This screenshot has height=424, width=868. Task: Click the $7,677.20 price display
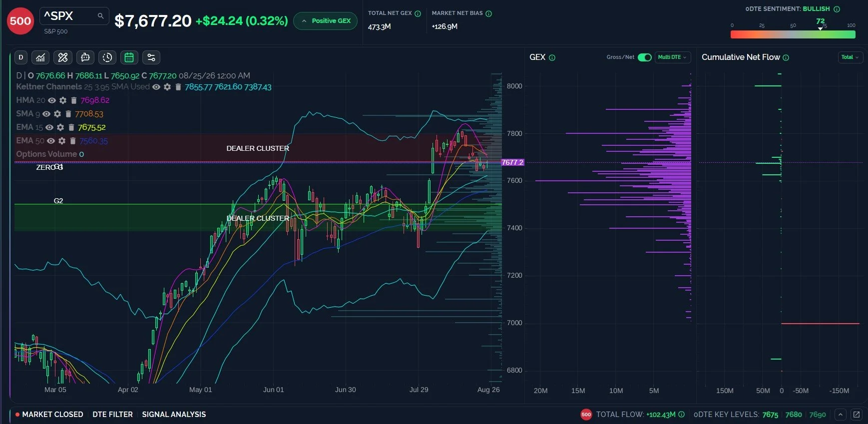click(x=153, y=21)
